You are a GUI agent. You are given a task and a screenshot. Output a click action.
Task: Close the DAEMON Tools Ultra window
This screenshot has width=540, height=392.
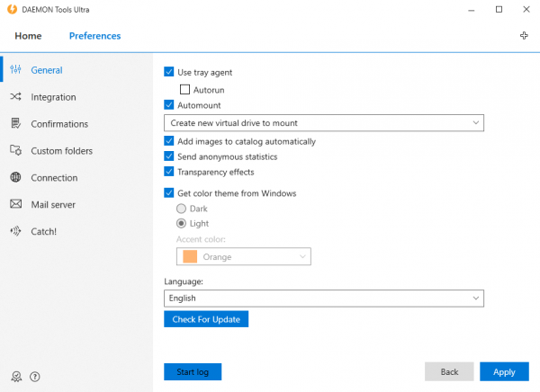526,10
